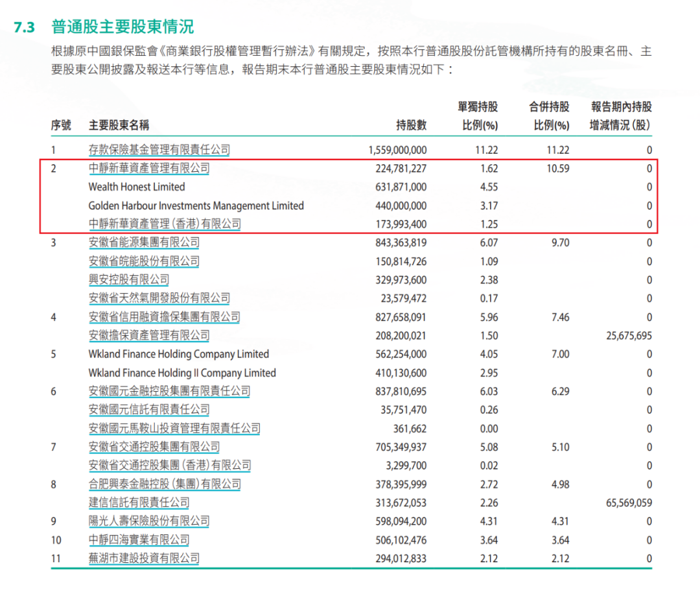The height and width of the screenshot is (594, 700).
Task: Follow 安徽擔保資產管理有限公司 link
Action: (149, 335)
